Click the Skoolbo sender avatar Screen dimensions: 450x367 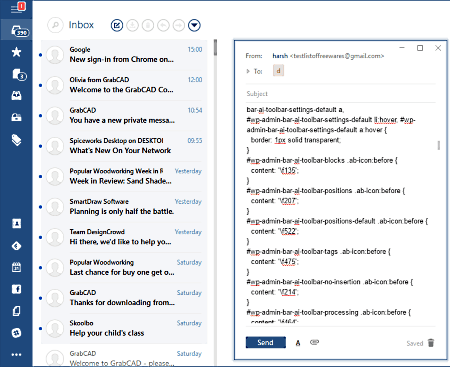(x=55, y=328)
